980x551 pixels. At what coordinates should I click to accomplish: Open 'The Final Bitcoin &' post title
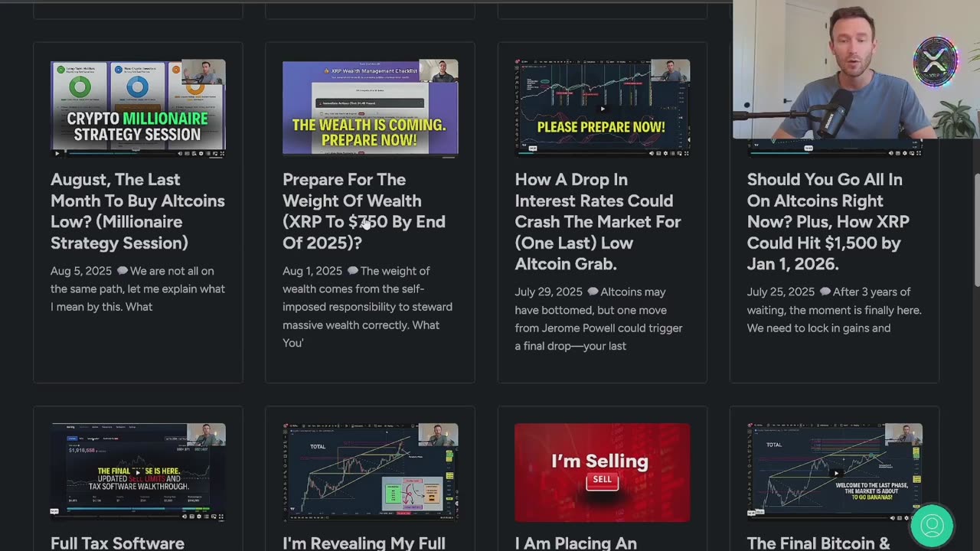[818, 543]
